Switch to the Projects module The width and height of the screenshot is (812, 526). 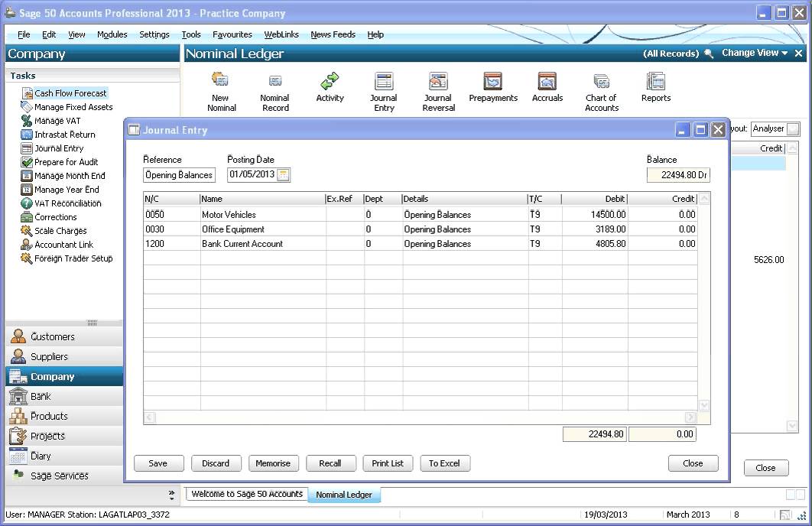point(64,436)
